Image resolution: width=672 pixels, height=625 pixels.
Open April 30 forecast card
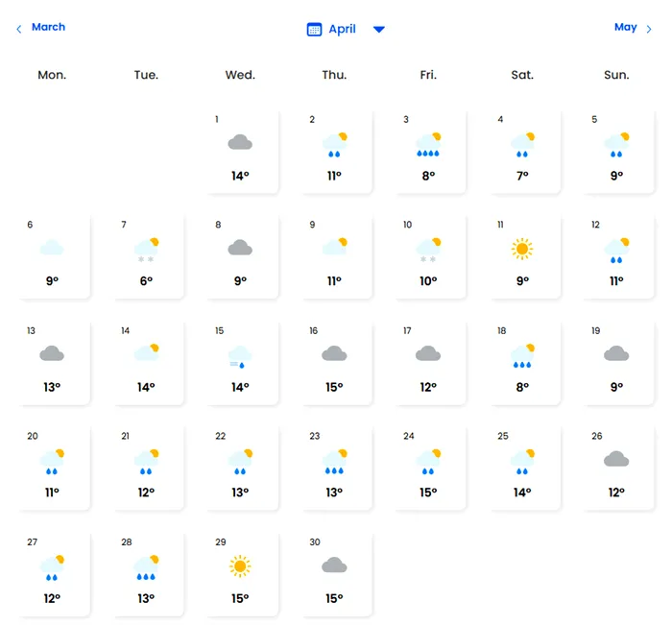(334, 573)
